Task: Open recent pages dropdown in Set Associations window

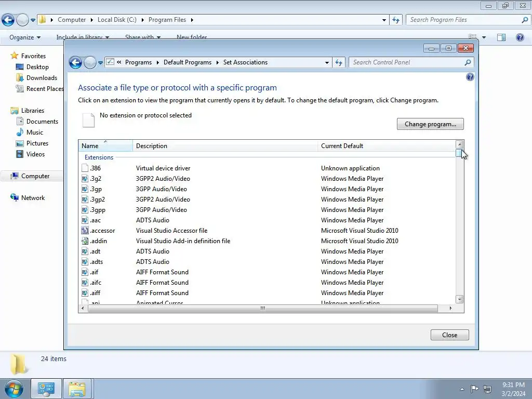Action: click(100, 63)
